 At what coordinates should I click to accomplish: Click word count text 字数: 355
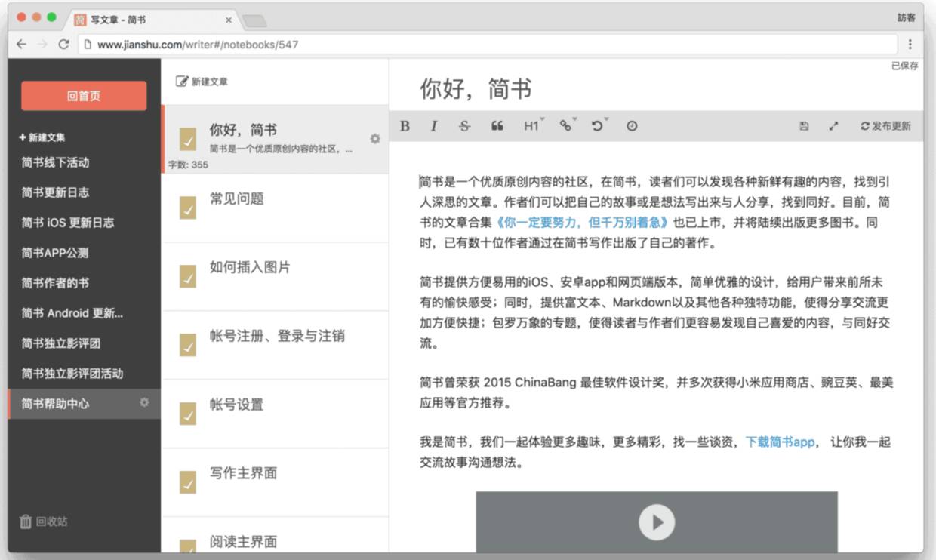[188, 165]
